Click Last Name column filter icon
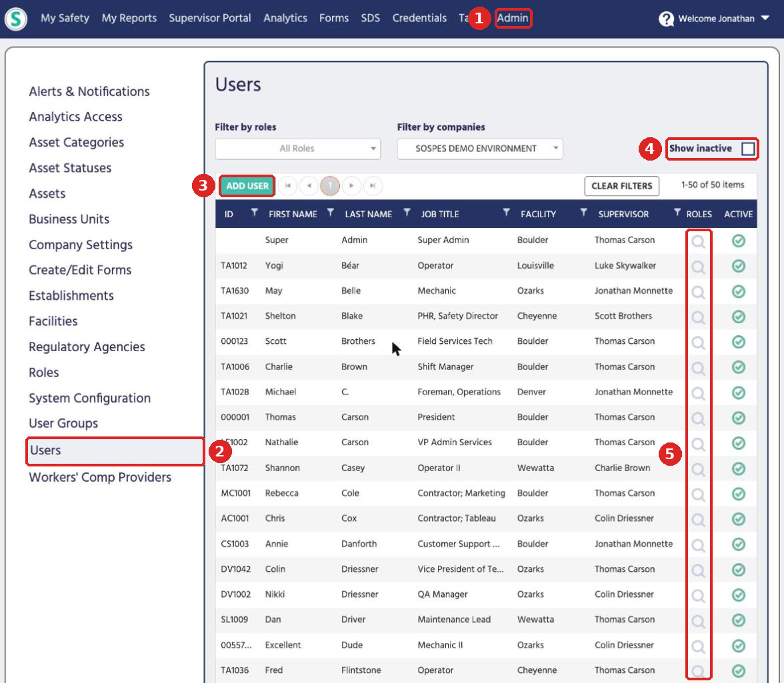Image resolution: width=784 pixels, height=683 pixels. point(407,213)
